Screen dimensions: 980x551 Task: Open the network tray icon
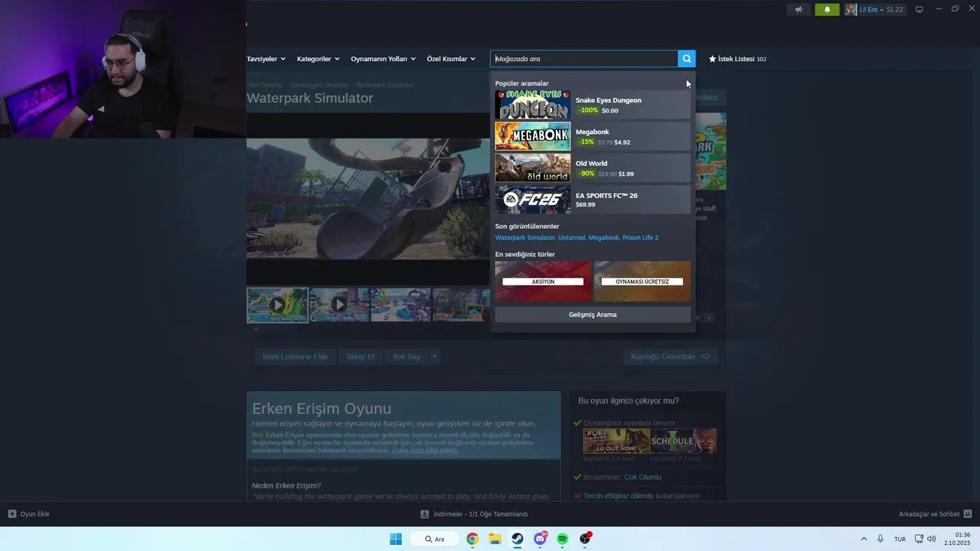[920, 539]
